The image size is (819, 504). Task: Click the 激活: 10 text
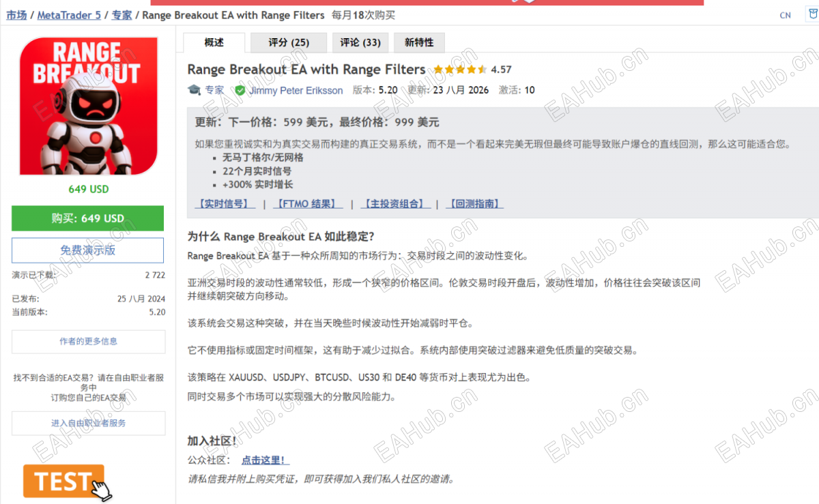point(517,90)
